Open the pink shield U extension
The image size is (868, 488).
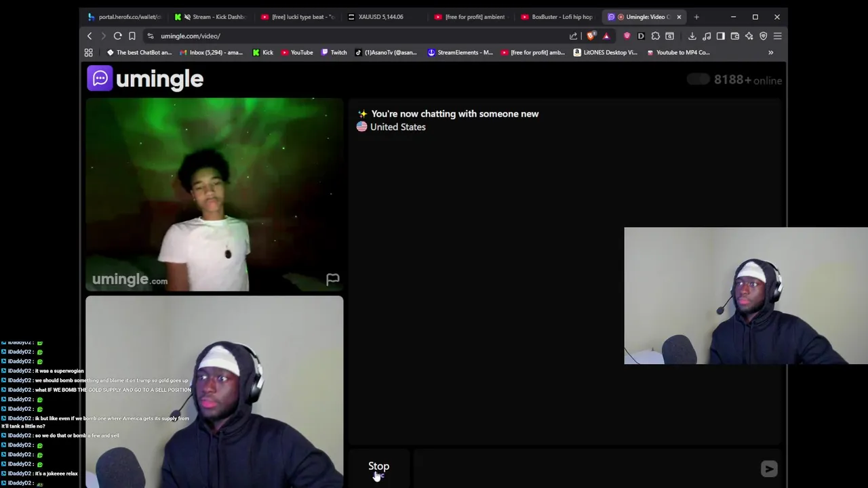[x=627, y=36]
